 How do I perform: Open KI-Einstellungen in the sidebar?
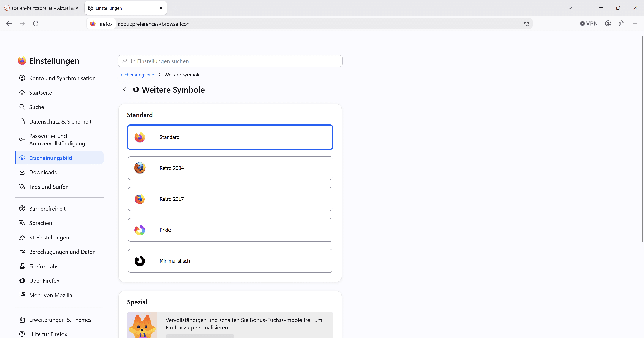point(59,238)
